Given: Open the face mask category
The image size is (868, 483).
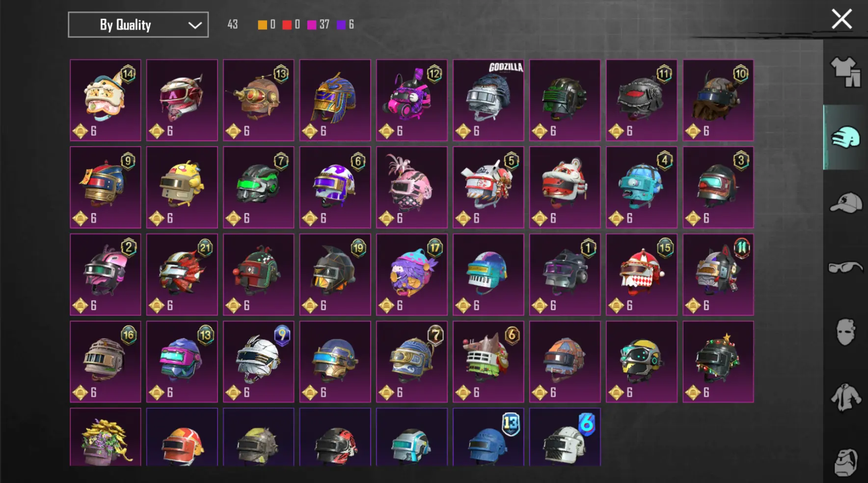Looking at the screenshot, I should 845,332.
